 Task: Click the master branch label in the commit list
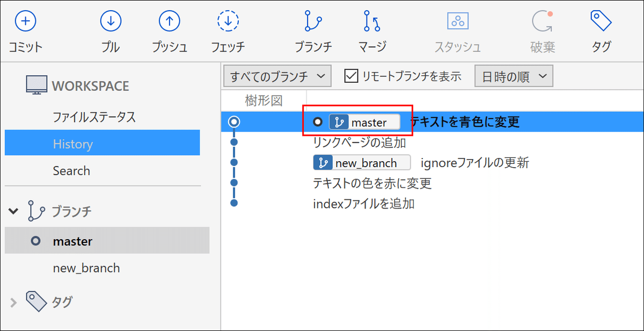[364, 123]
